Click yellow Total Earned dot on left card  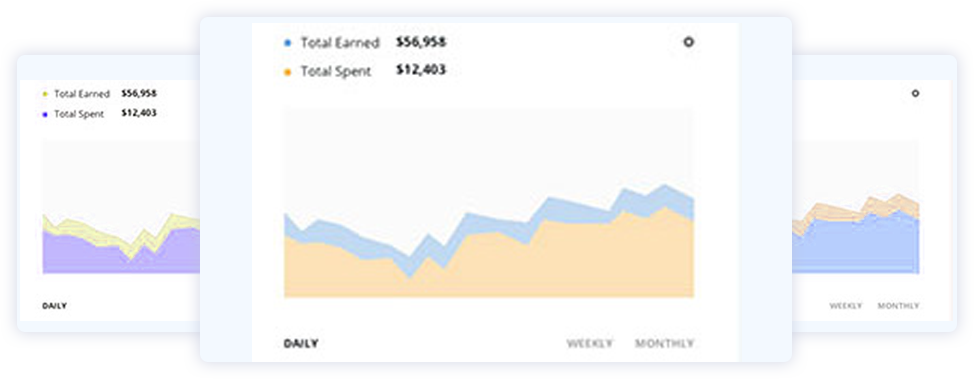pos(45,94)
